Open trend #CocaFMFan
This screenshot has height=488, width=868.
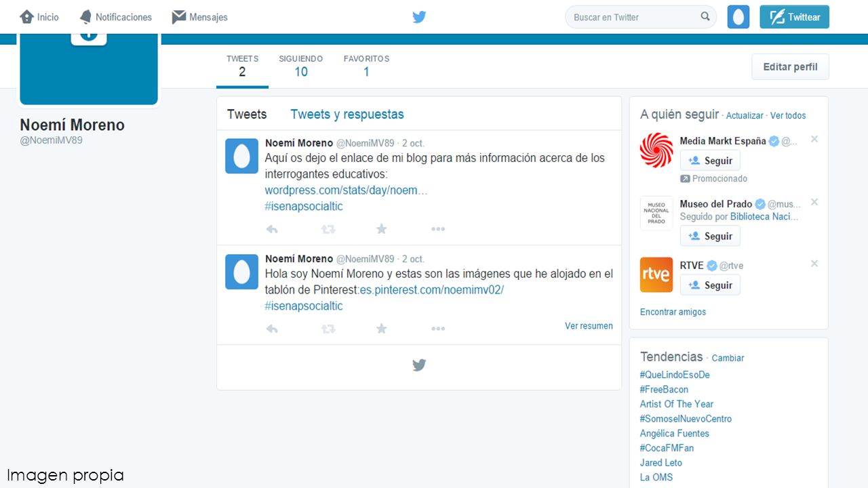pos(667,448)
